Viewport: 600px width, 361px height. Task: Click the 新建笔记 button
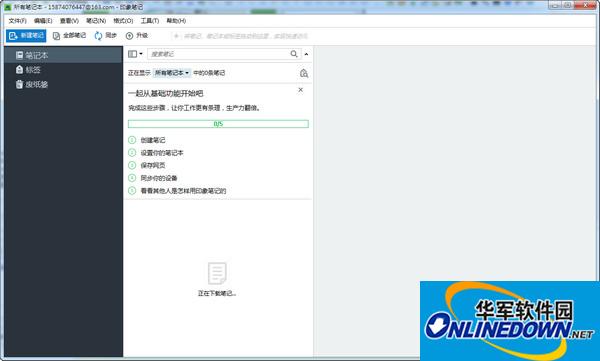pyautogui.click(x=26, y=36)
